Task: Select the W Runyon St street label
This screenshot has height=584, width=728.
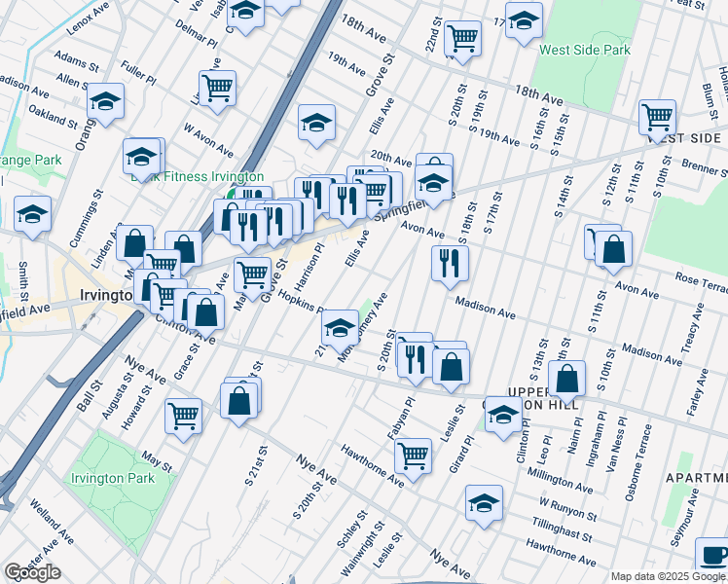Action: (567, 509)
